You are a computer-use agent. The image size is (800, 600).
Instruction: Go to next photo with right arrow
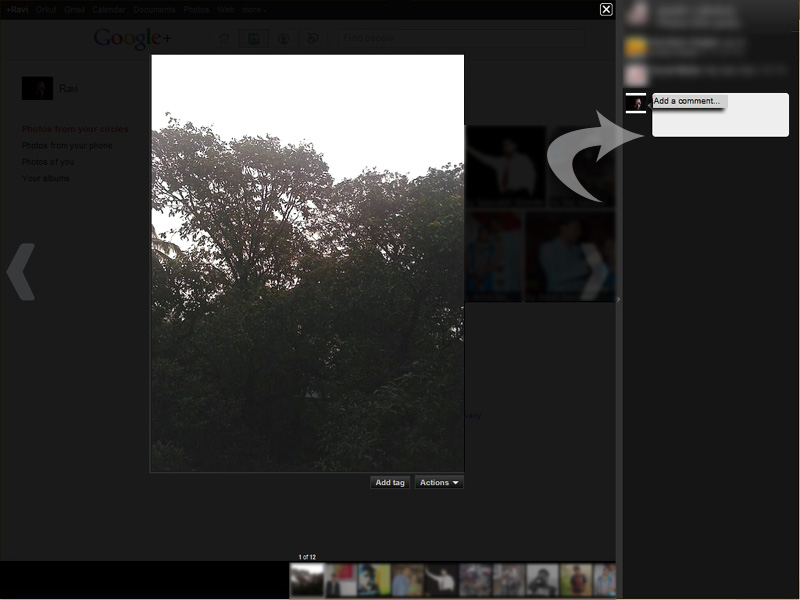click(x=595, y=271)
